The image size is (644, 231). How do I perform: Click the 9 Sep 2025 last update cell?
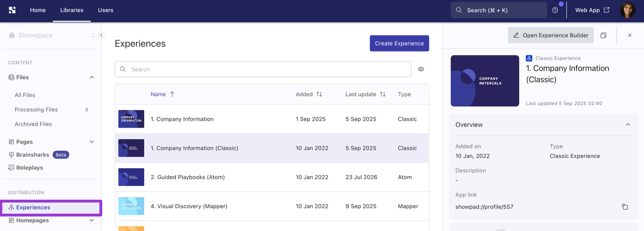[361, 206]
